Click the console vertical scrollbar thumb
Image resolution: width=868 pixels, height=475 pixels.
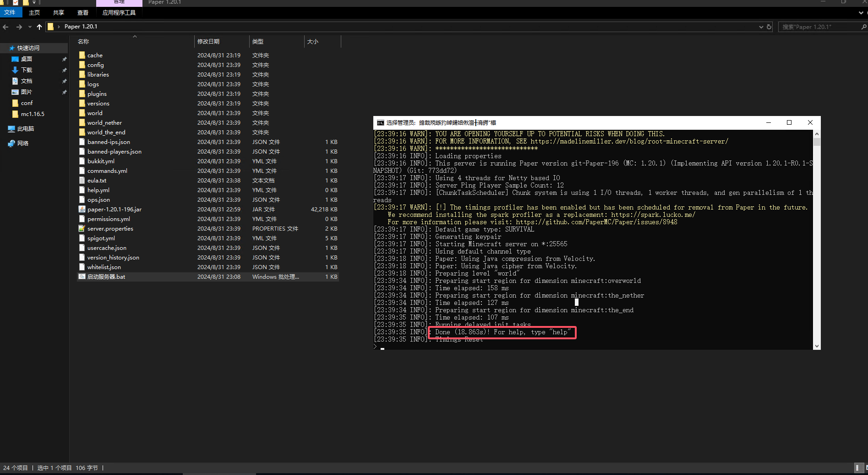click(817, 141)
